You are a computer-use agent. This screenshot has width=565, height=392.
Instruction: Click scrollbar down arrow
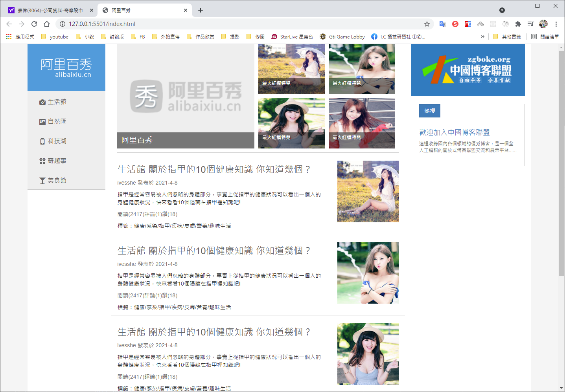click(561, 388)
